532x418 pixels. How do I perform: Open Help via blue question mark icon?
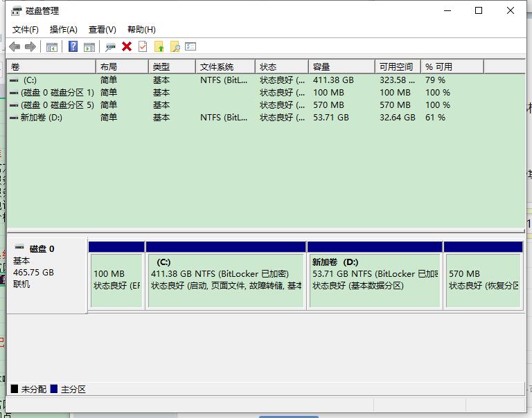(73, 46)
